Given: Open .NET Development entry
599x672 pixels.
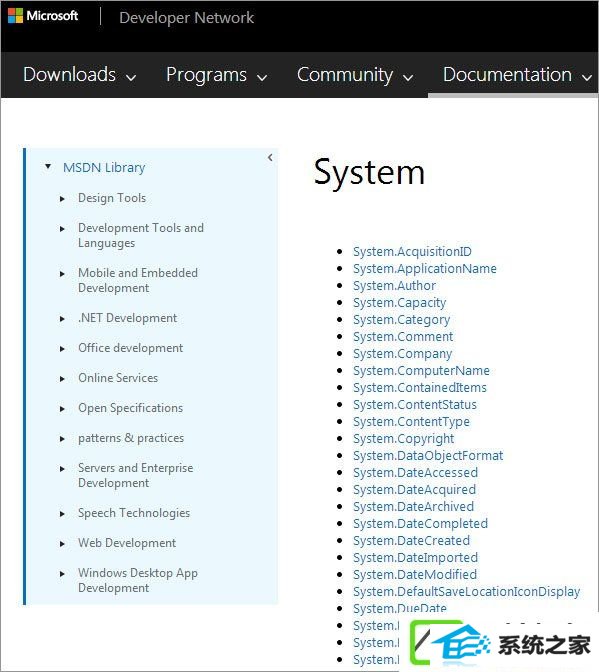Looking at the screenshot, I should (127, 318).
